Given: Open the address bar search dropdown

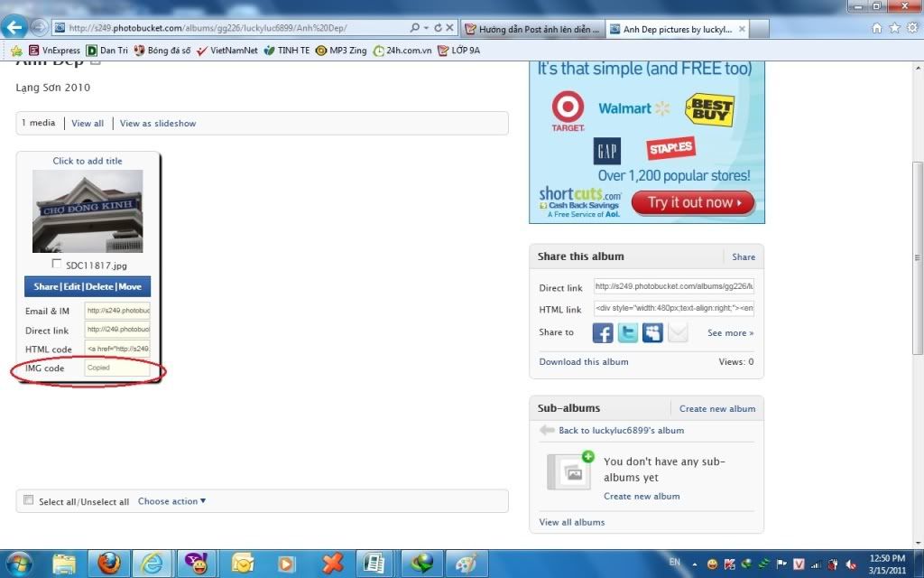Looking at the screenshot, I should pyautogui.click(x=426, y=28).
